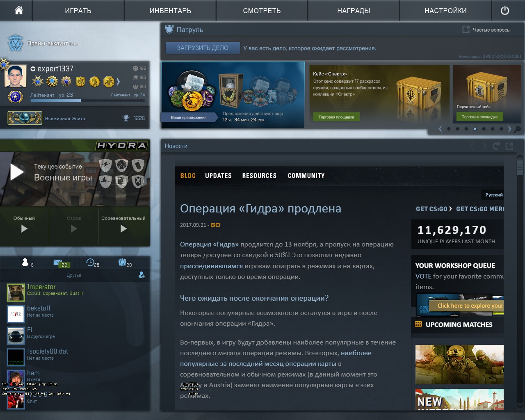Click the power quit icon
Image resolution: width=525 pixels, height=420 pixels.
[x=505, y=10]
